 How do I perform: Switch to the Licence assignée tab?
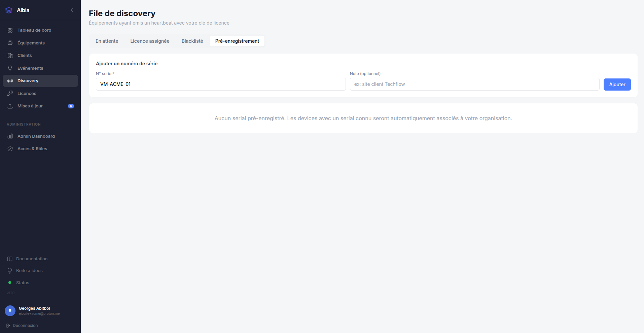pyautogui.click(x=150, y=41)
